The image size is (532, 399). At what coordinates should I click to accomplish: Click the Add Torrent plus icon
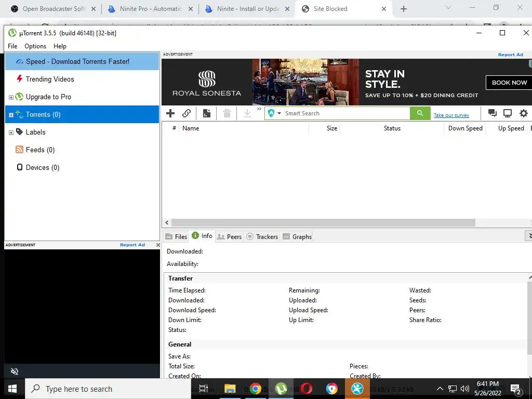coord(170,113)
